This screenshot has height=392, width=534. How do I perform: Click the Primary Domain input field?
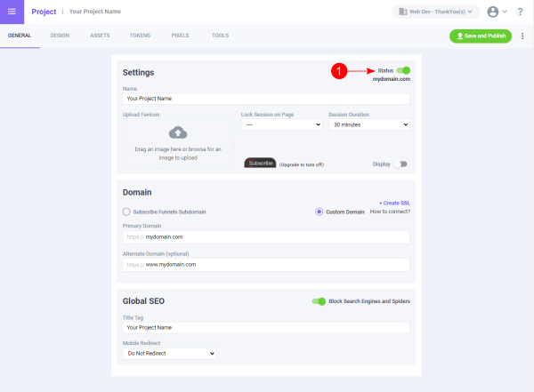[266, 237]
